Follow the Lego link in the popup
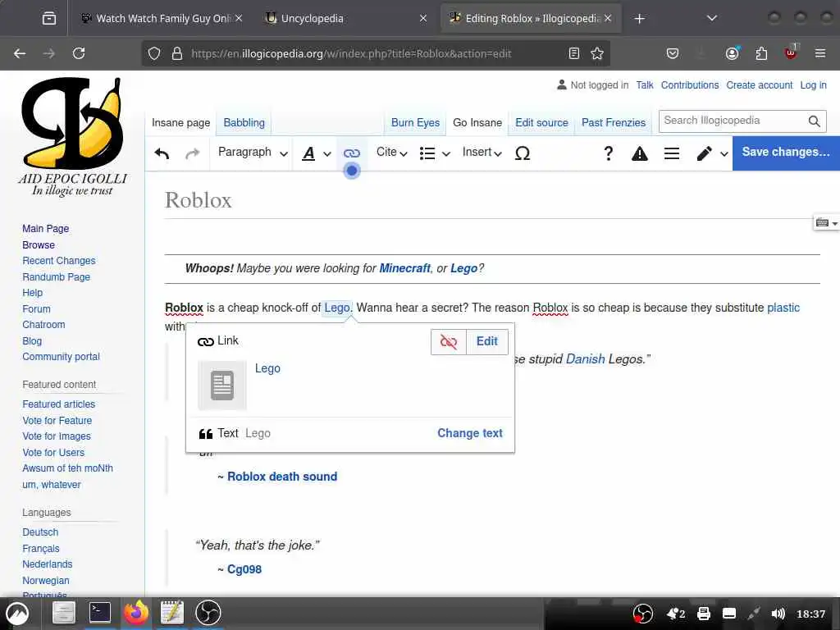Image resolution: width=840 pixels, height=630 pixels. pos(267,368)
